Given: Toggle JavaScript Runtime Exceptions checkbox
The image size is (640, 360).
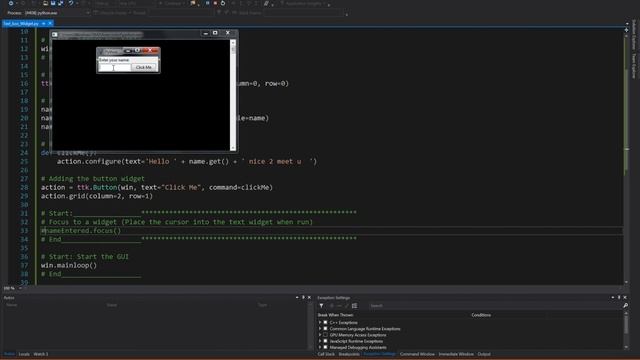Looking at the screenshot, I should [x=326, y=341].
